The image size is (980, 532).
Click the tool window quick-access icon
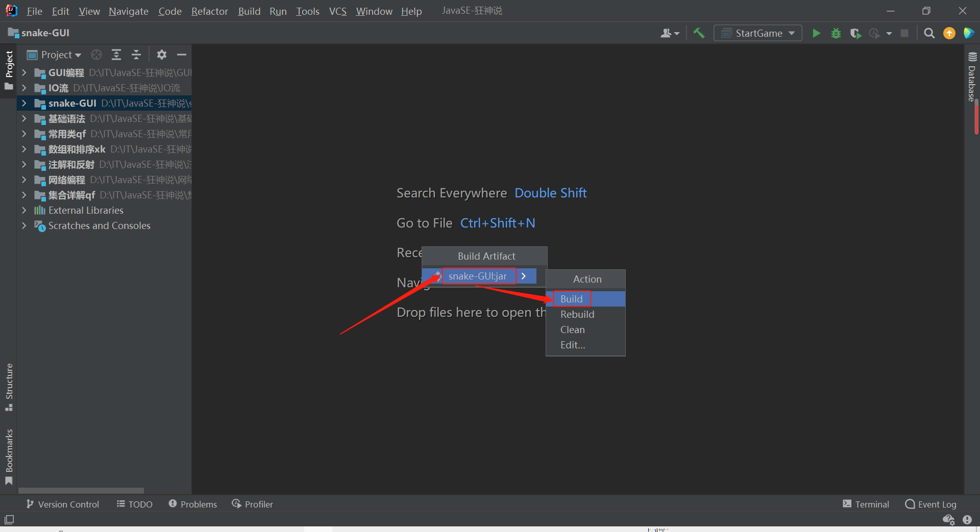pyautogui.click(x=9, y=520)
